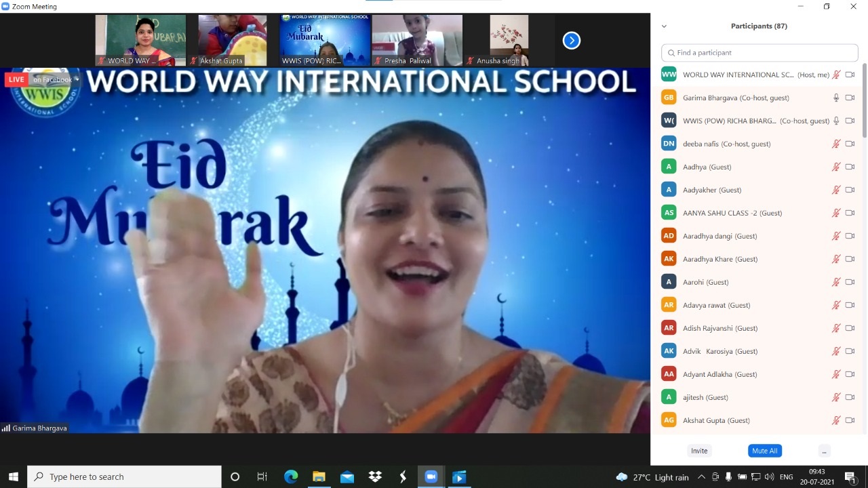Open the more options ellipsis button in Participants
The height and width of the screenshot is (488, 868).
[824, 451]
